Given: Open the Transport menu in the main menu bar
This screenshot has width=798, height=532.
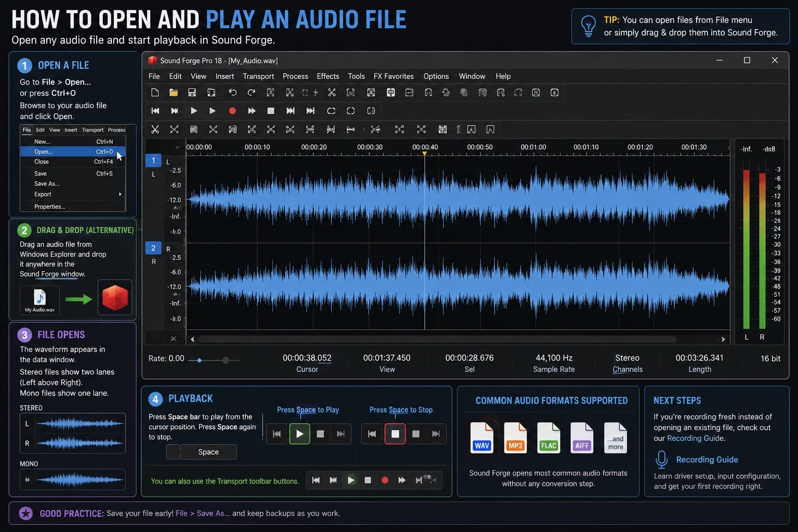Looking at the screenshot, I should click(x=258, y=76).
